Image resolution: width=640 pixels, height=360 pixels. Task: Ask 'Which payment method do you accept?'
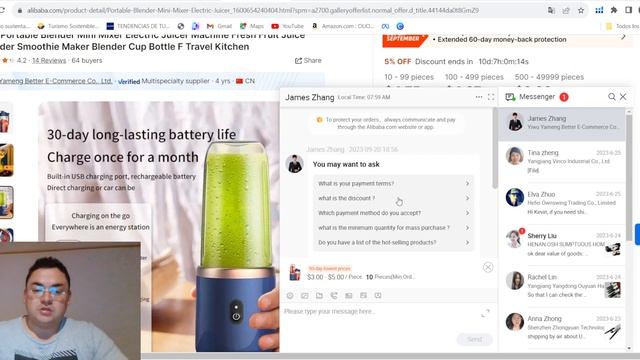[x=394, y=213]
